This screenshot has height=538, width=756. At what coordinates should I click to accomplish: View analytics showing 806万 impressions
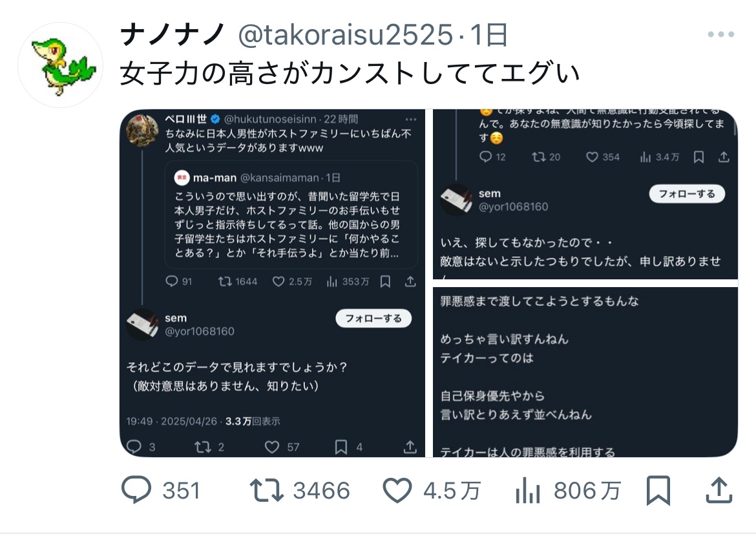(567, 490)
